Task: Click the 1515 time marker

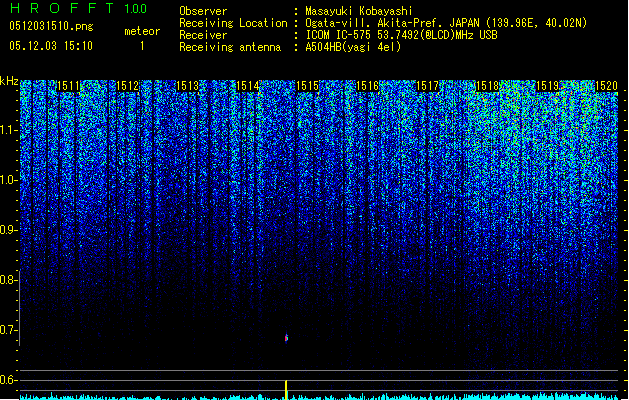Action: click(307, 86)
